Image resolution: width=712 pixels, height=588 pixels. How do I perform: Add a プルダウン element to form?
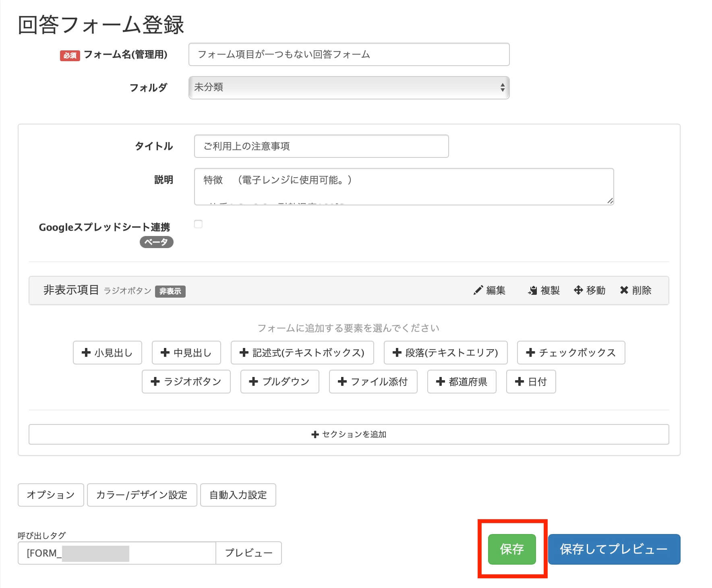pos(279,381)
